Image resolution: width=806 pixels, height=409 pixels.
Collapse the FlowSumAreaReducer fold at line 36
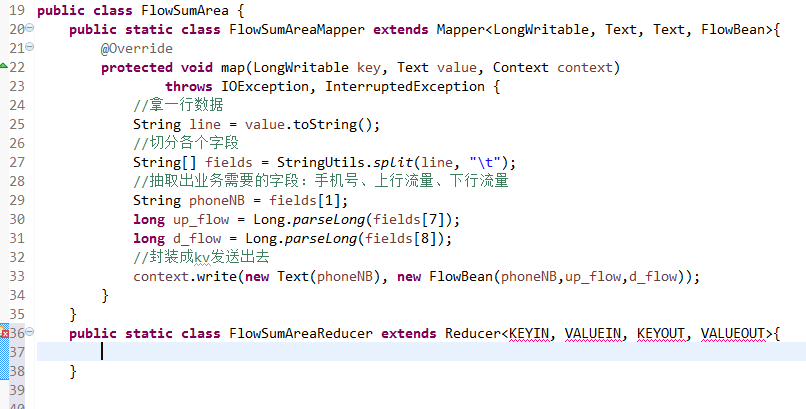pos(30,331)
